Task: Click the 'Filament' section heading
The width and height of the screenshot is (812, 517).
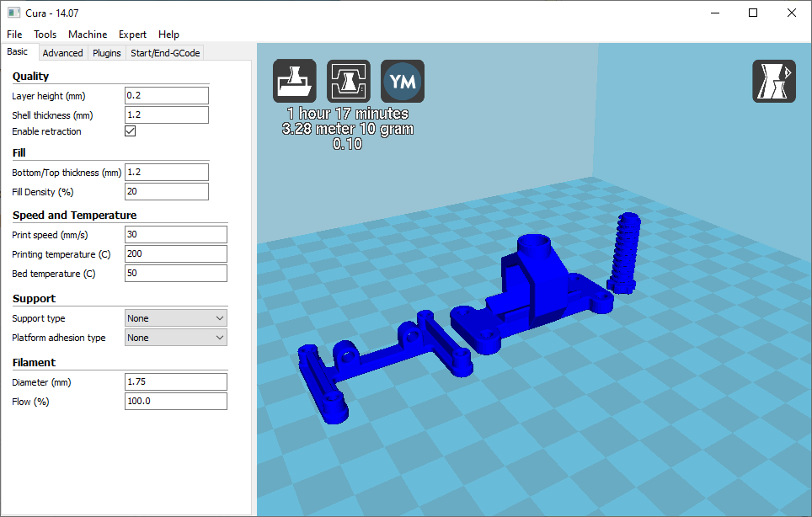Action: tap(34, 362)
